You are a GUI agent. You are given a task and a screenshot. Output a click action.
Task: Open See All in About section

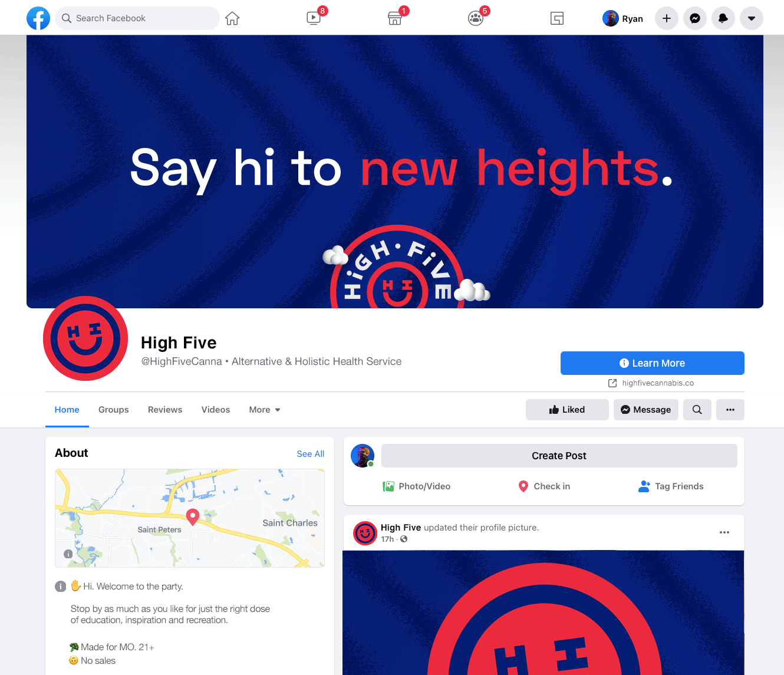coord(311,454)
